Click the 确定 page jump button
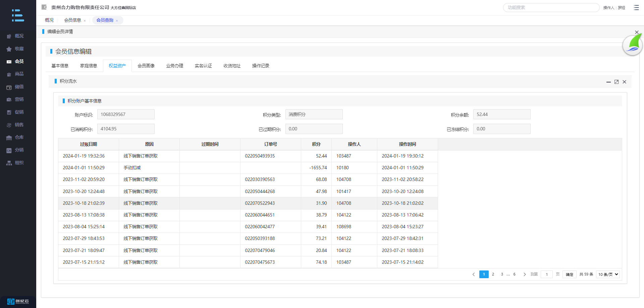The image size is (644, 308). pos(569,274)
